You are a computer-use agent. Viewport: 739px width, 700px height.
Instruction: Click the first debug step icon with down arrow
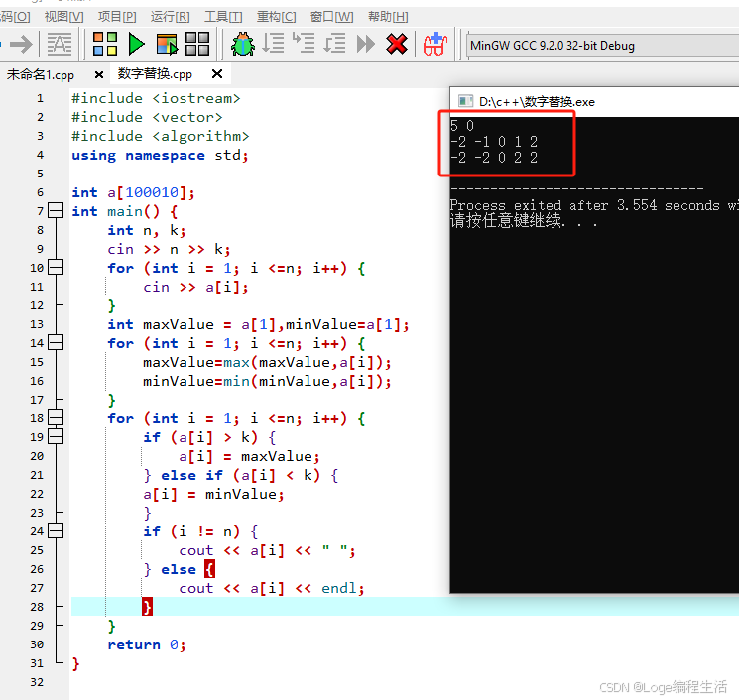pos(273,44)
